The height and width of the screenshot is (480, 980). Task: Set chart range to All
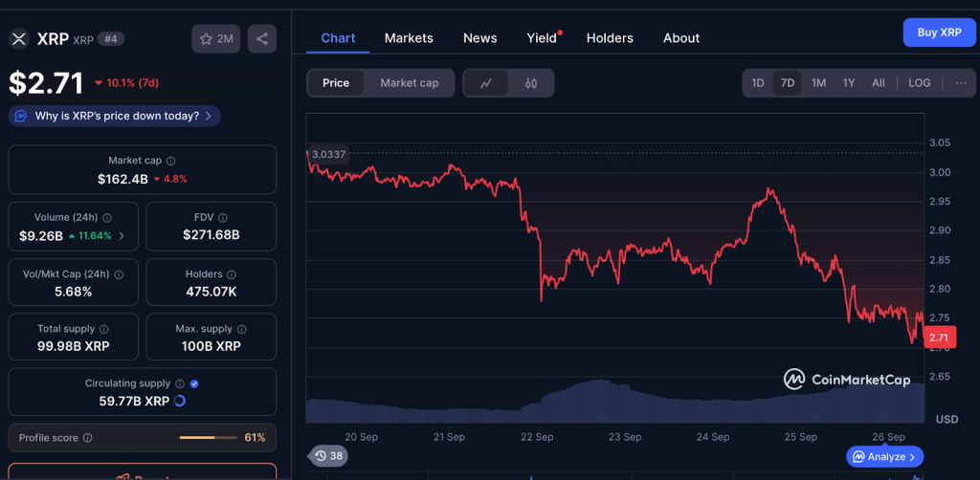click(879, 83)
